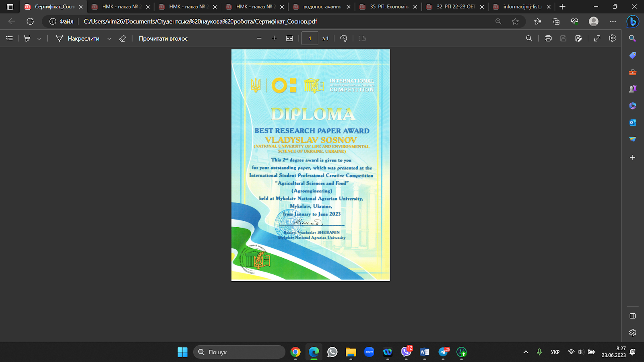Image resolution: width=644 pixels, height=362 pixels.
Task: Close the Сертифікат_Сосн tab
Action: click(80, 7)
